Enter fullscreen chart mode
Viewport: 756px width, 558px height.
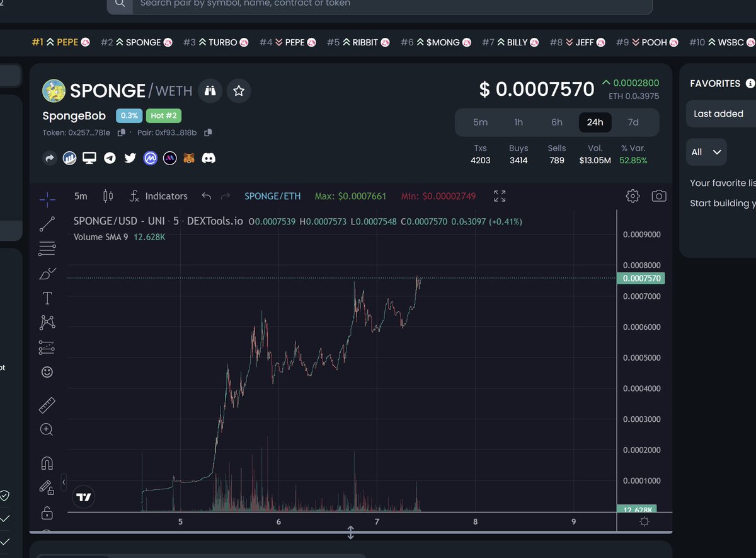coord(500,196)
